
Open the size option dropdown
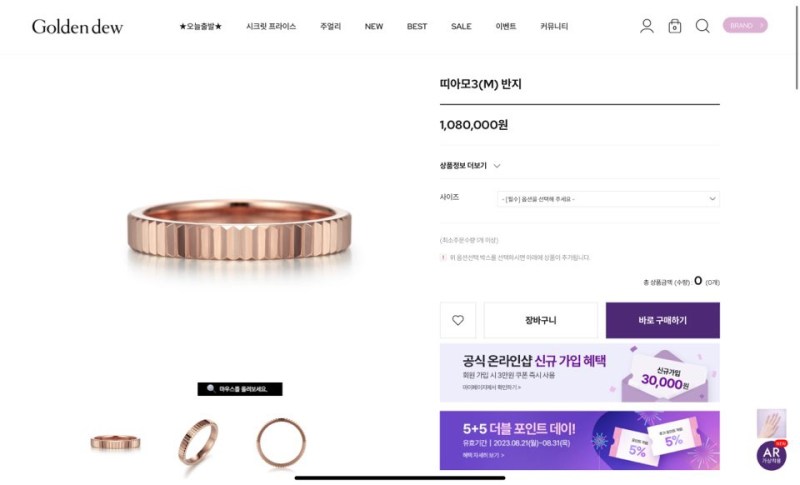[x=608, y=199]
